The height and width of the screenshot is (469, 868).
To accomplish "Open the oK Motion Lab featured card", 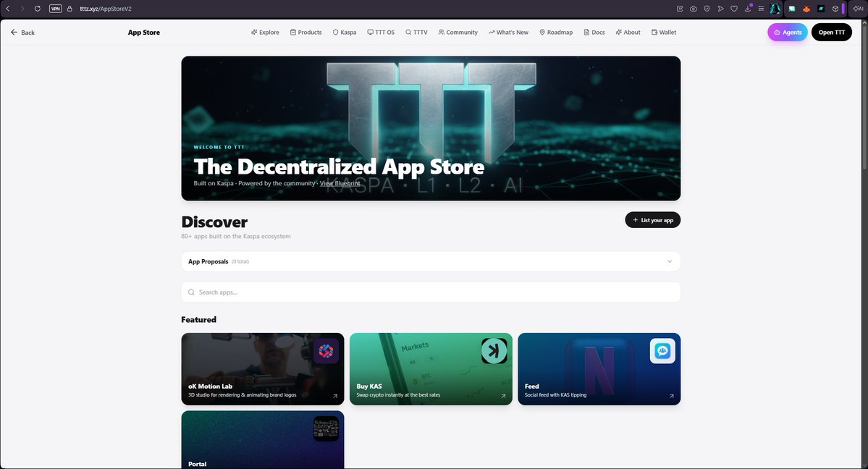I will coord(262,369).
